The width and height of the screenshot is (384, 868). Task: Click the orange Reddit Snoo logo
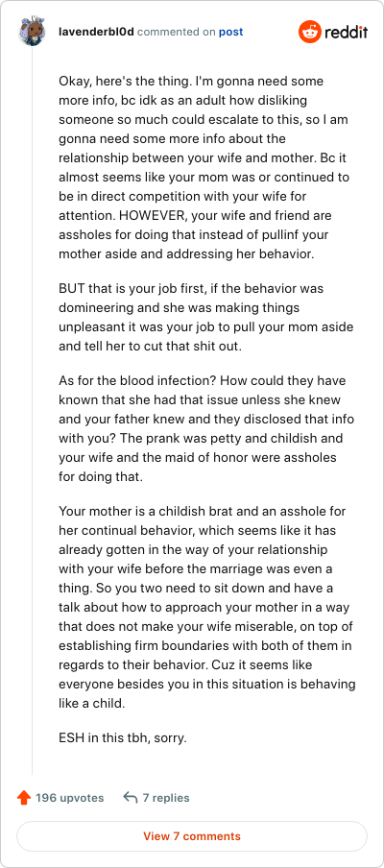[310, 32]
